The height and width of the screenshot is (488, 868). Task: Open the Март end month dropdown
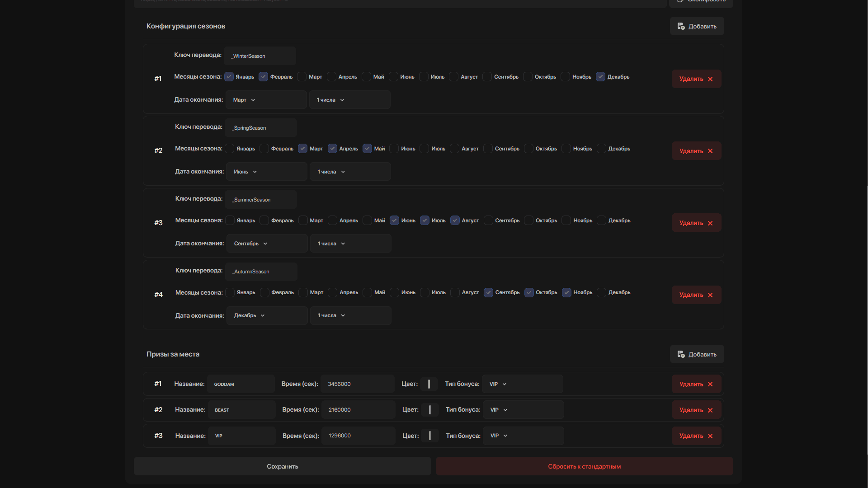coord(266,100)
